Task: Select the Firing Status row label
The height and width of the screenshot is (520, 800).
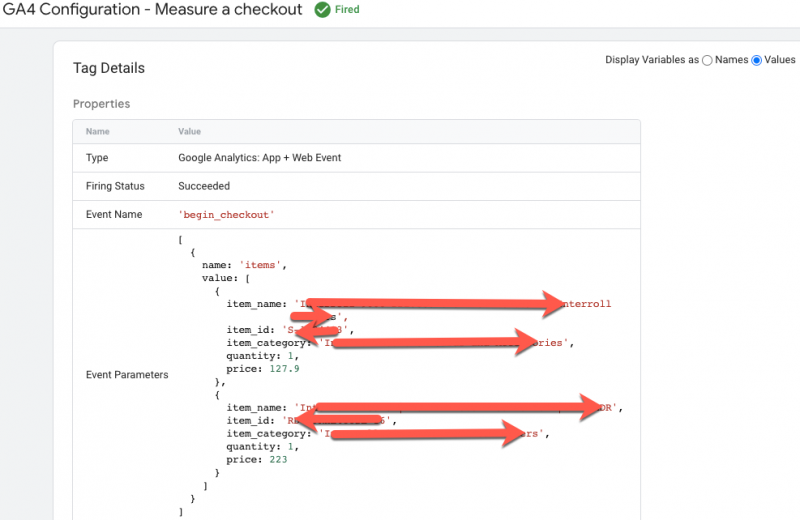Action: point(115,186)
